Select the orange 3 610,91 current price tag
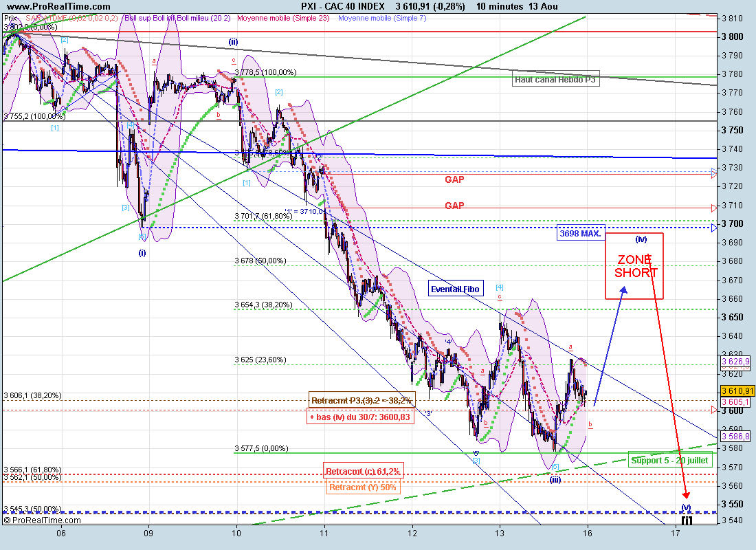Viewport: 756px width, 550px height. (737, 390)
